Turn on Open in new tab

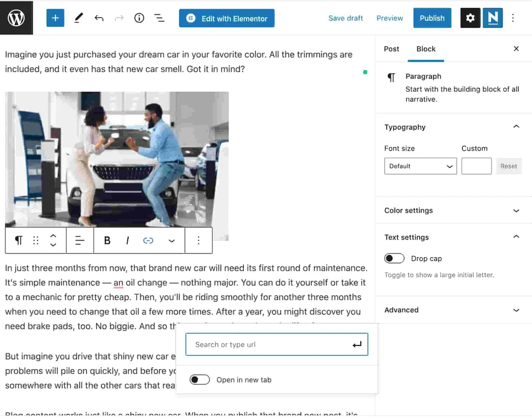[200, 380]
